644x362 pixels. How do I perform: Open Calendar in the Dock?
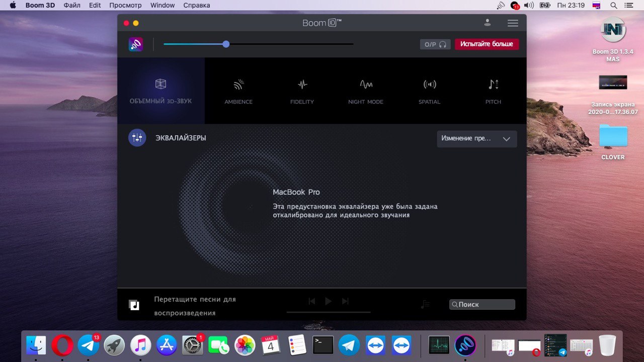tap(271, 345)
